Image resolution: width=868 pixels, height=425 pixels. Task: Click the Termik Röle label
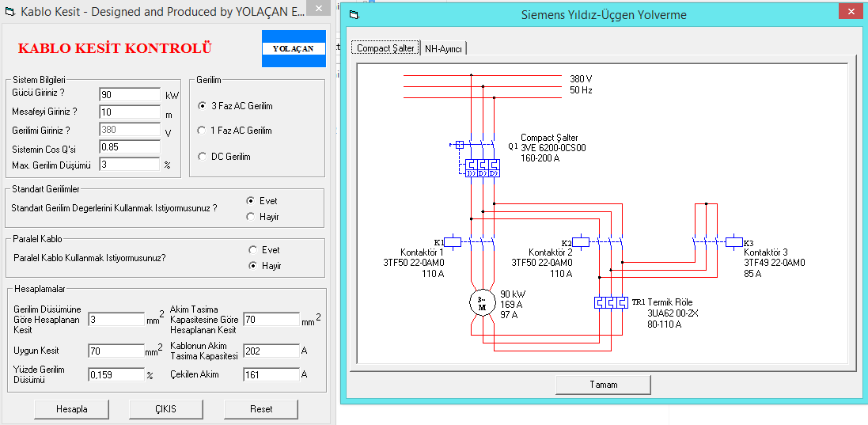[670, 302]
